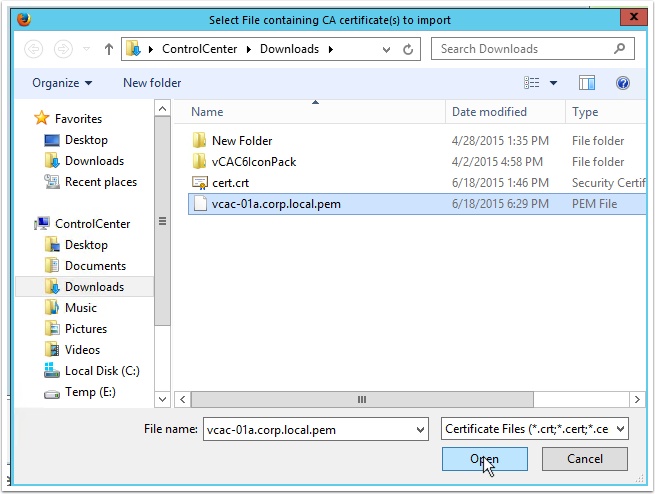The width and height of the screenshot is (655, 494).
Task: Open Documents under ControlCenter
Action: tap(95, 266)
